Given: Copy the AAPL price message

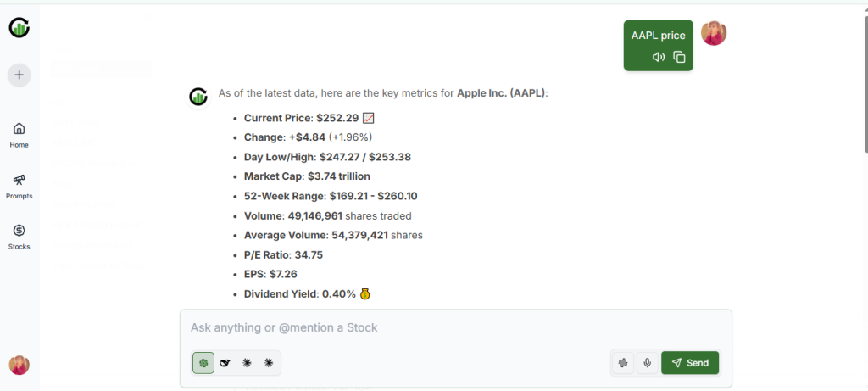Looking at the screenshot, I should [679, 57].
